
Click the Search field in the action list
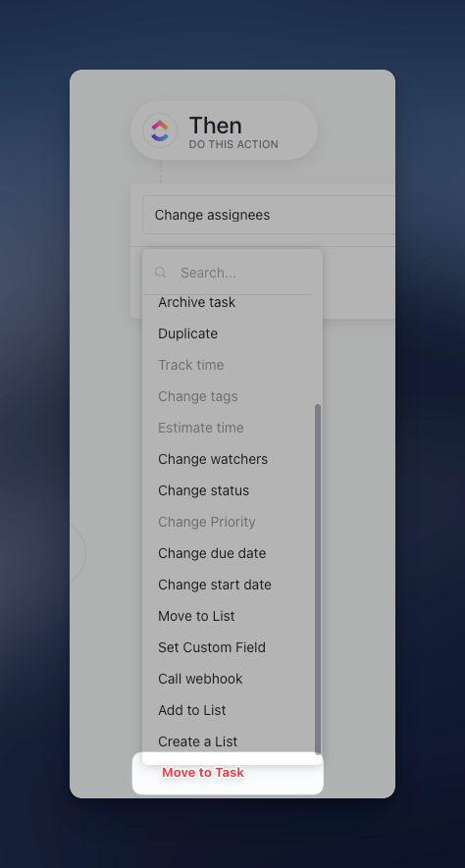point(232,273)
